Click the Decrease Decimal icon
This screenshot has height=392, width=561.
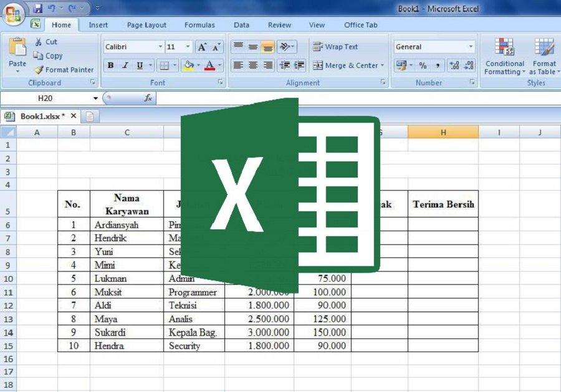469,65
